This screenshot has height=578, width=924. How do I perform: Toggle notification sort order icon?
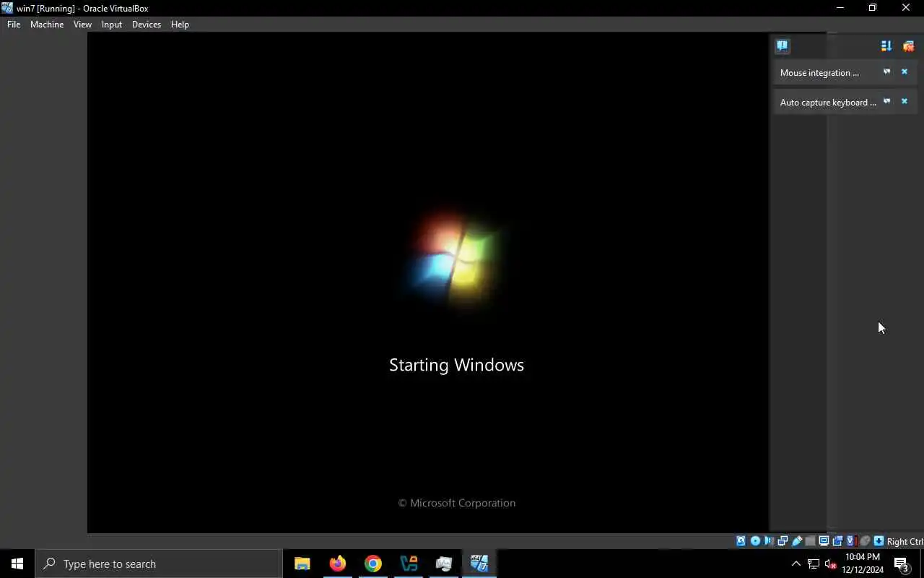886,46
